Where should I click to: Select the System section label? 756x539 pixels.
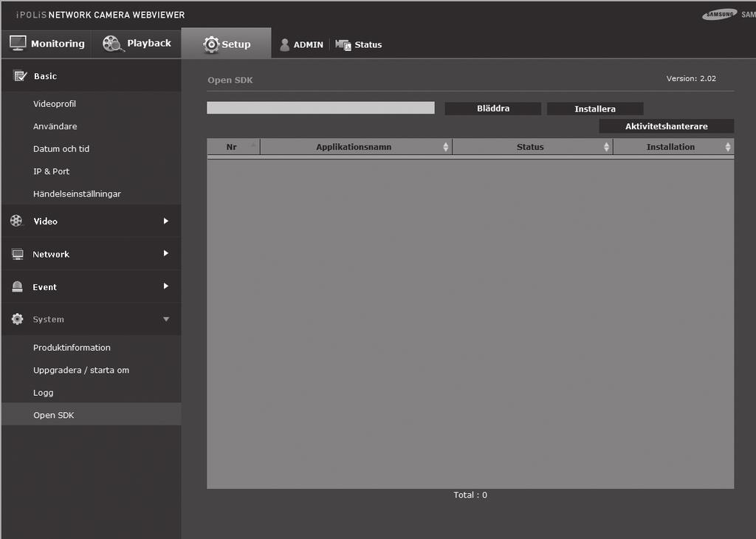[48, 319]
